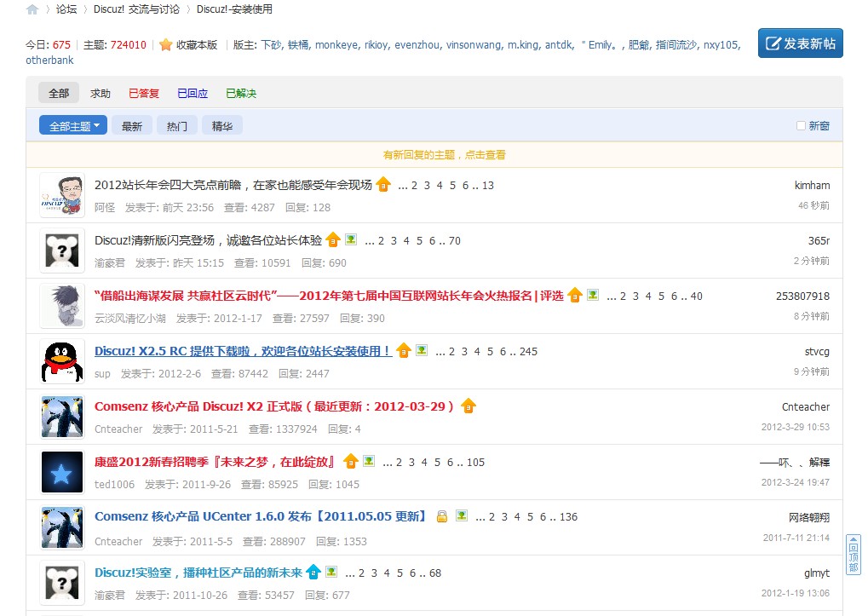Open 阿怪's avatar thumbnail
The width and height of the screenshot is (868, 616).
[62, 195]
